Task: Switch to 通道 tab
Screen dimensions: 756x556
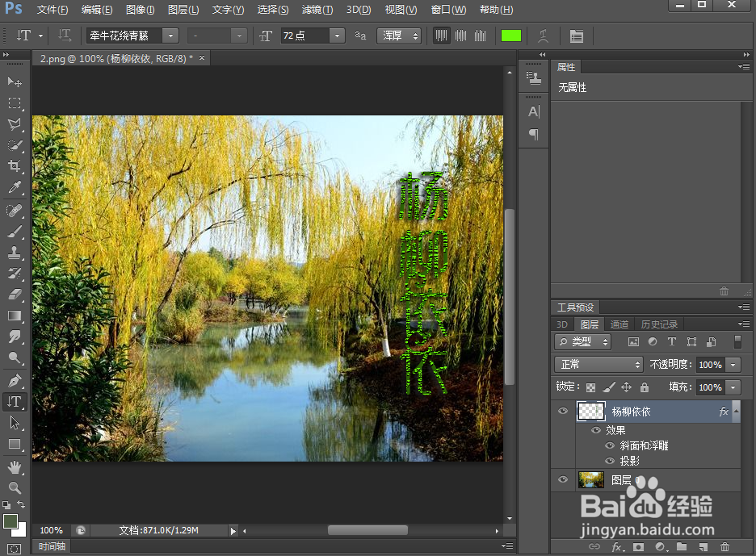Action: click(x=619, y=324)
